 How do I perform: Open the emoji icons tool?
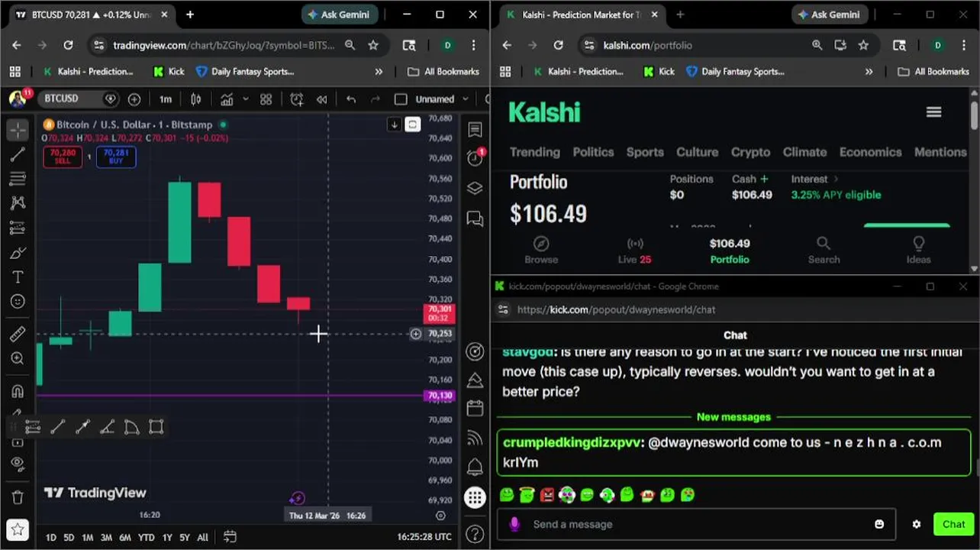tap(18, 302)
